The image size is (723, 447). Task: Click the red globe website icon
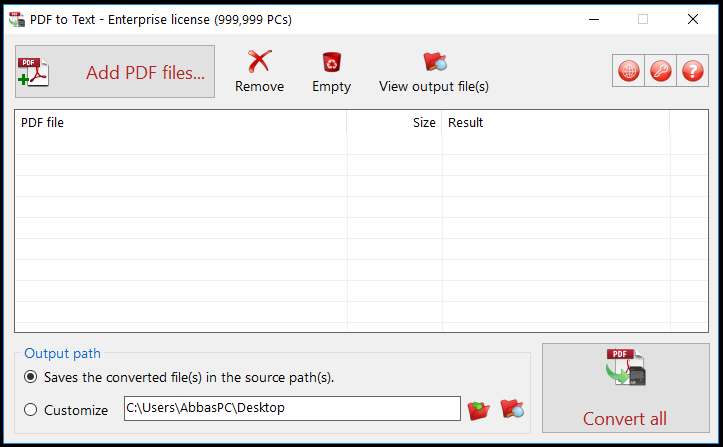(628, 71)
